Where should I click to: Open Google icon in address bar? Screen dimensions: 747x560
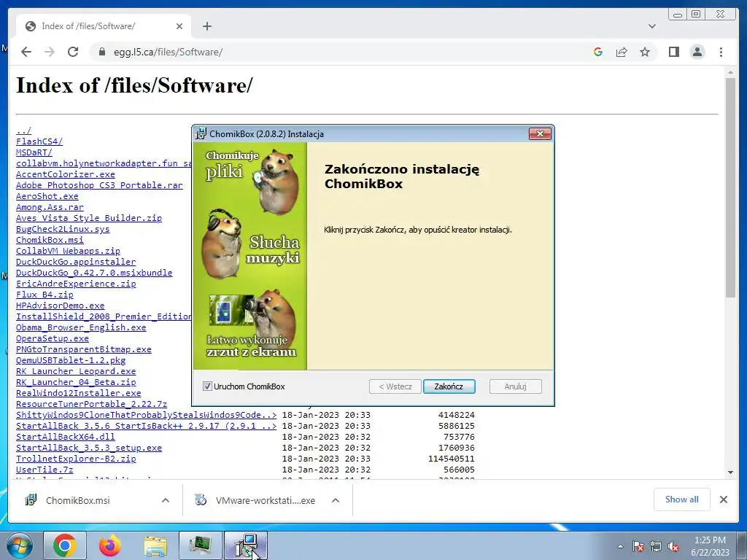pyautogui.click(x=598, y=52)
